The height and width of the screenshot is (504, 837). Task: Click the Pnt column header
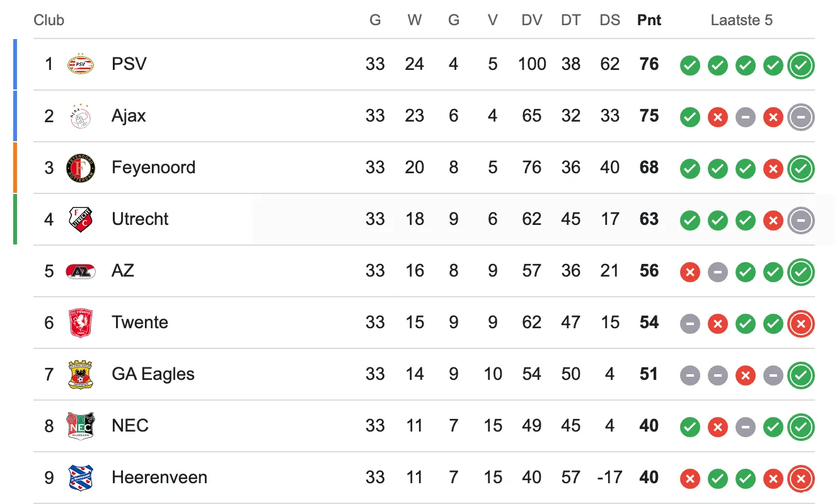[649, 20]
